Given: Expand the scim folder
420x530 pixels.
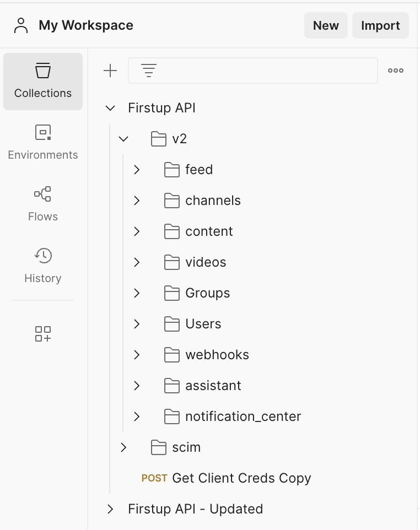Looking at the screenshot, I should coord(123,447).
